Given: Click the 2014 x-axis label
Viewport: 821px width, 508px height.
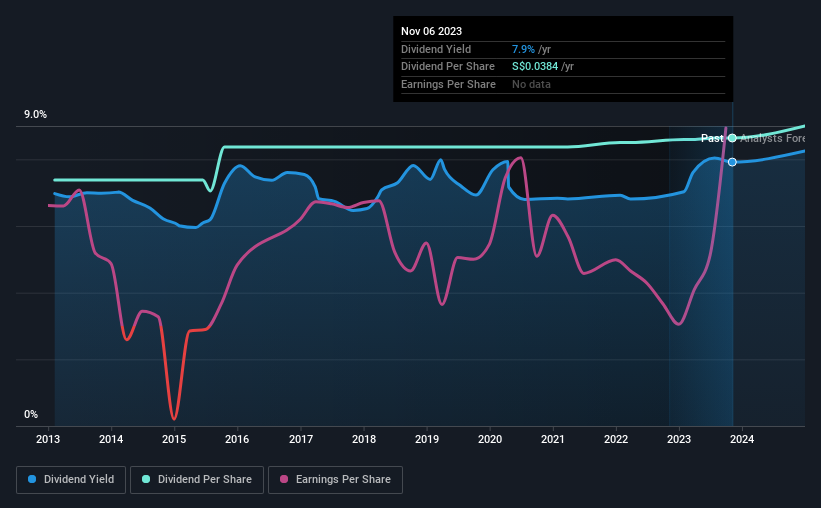Looking at the screenshot, I should tap(111, 439).
